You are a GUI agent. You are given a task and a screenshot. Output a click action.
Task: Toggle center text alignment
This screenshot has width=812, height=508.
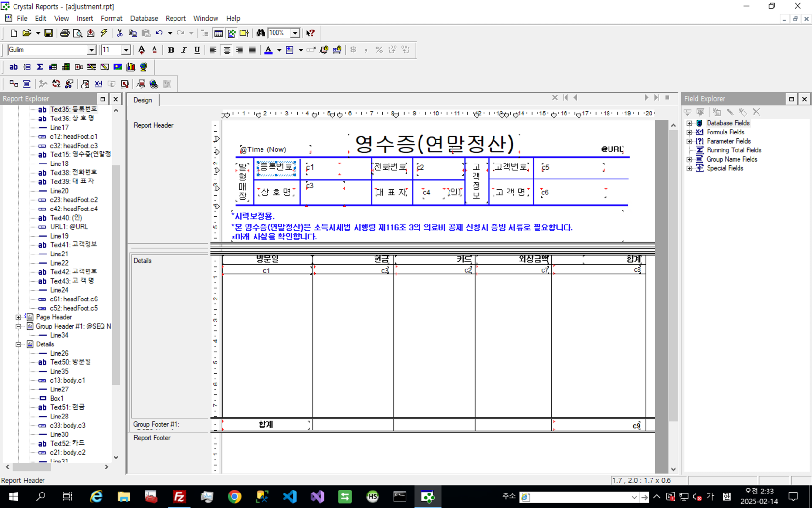tap(226, 50)
